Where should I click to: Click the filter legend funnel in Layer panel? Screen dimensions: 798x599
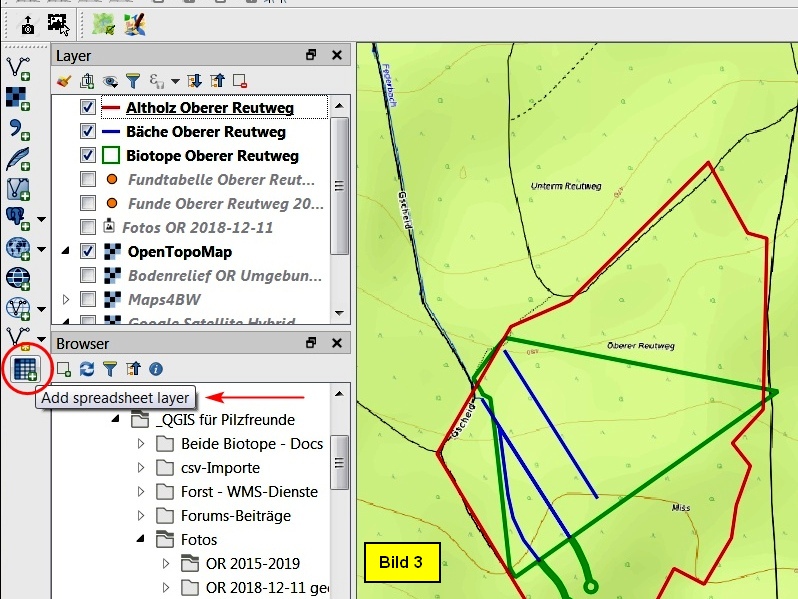pyautogui.click(x=133, y=81)
